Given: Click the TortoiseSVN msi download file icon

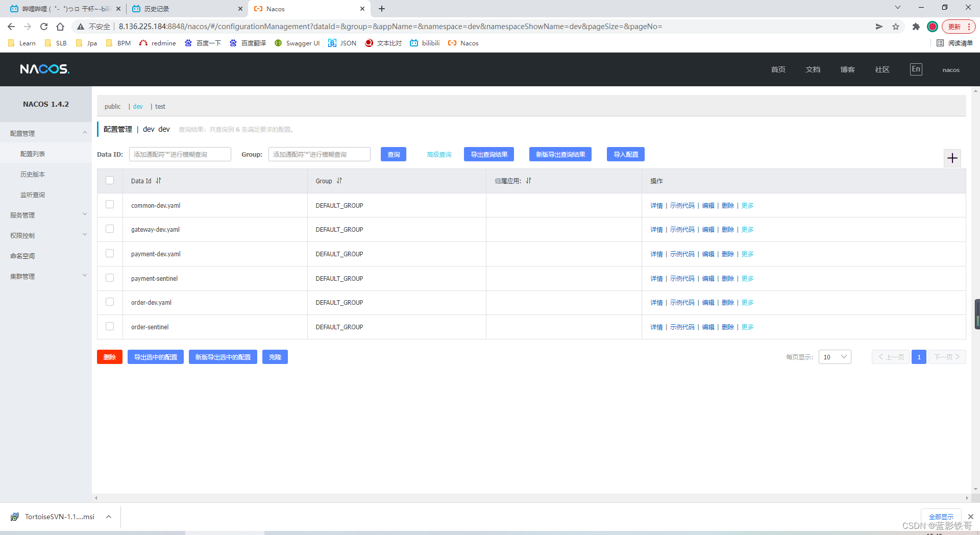Looking at the screenshot, I should click(15, 517).
